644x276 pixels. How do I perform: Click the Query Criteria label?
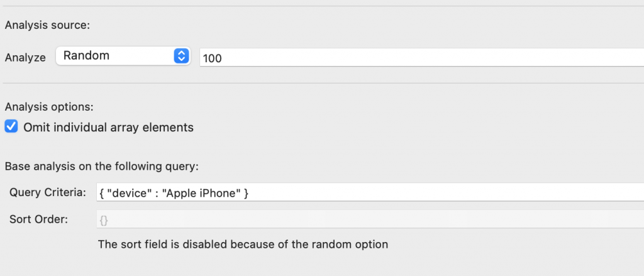point(48,192)
